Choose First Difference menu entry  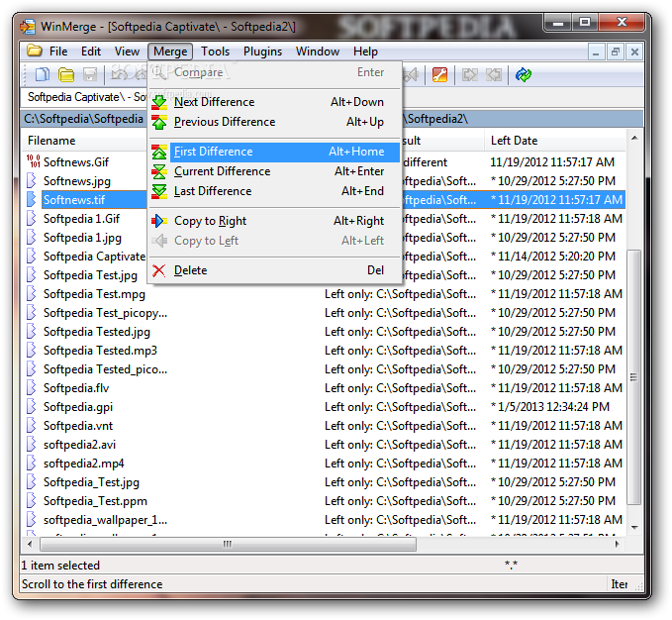click(274, 152)
